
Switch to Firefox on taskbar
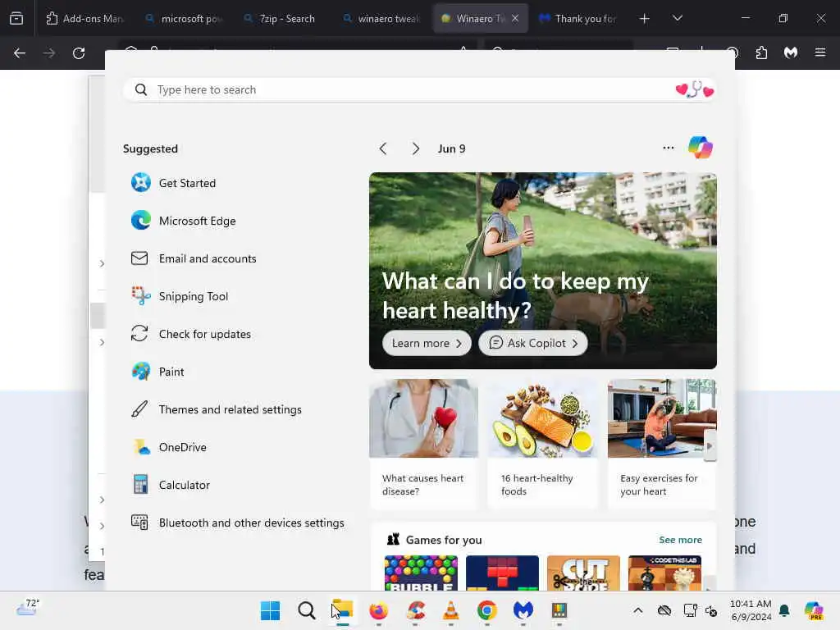point(379,610)
